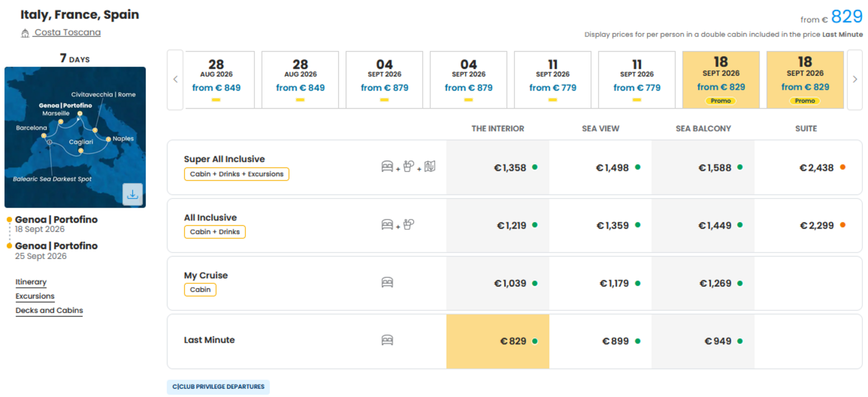Choose All Inclusive sea balcony at €1,449
The width and height of the screenshot is (868, 397).
(703, 225)
